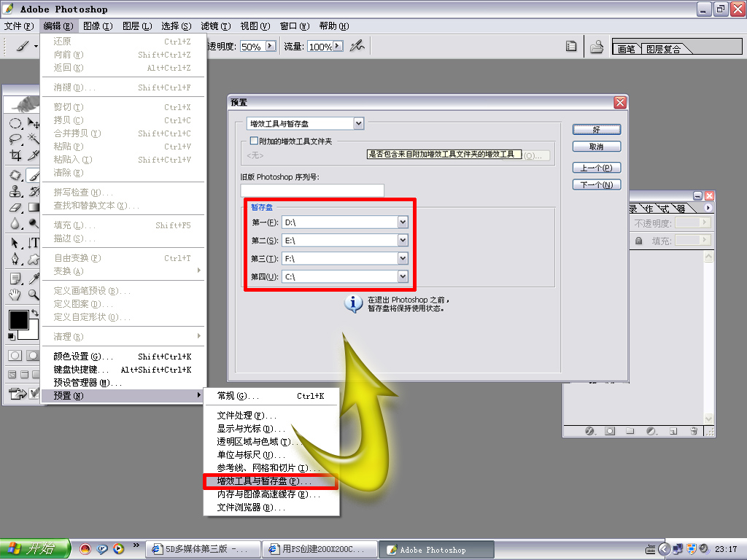This screenshot has height=560, width=747.
Task: Open the media player quick launch icon
Action: pyautogui.click(x=119, y=549)
